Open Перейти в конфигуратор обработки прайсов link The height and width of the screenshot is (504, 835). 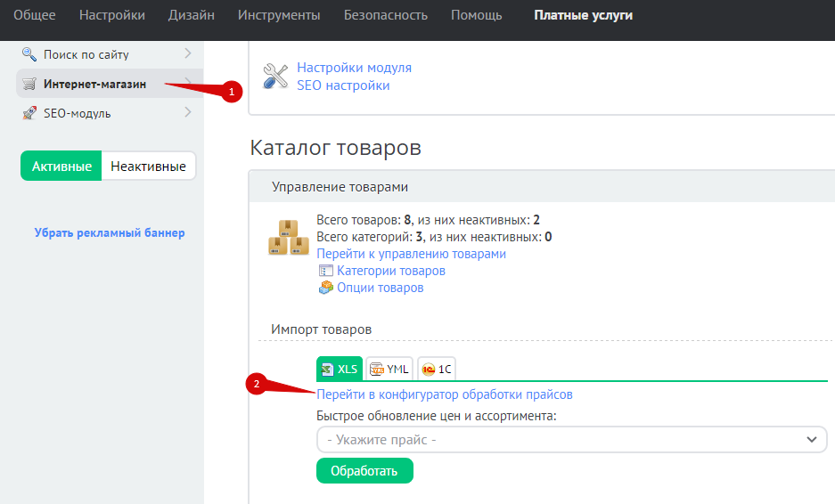(x=444, y=394)
